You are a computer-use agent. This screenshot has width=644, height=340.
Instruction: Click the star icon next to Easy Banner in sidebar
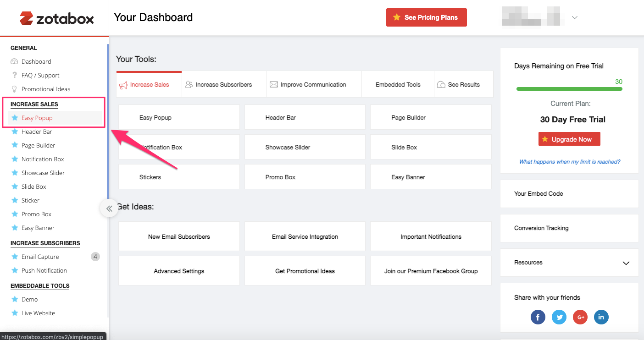tap(15, 228)
